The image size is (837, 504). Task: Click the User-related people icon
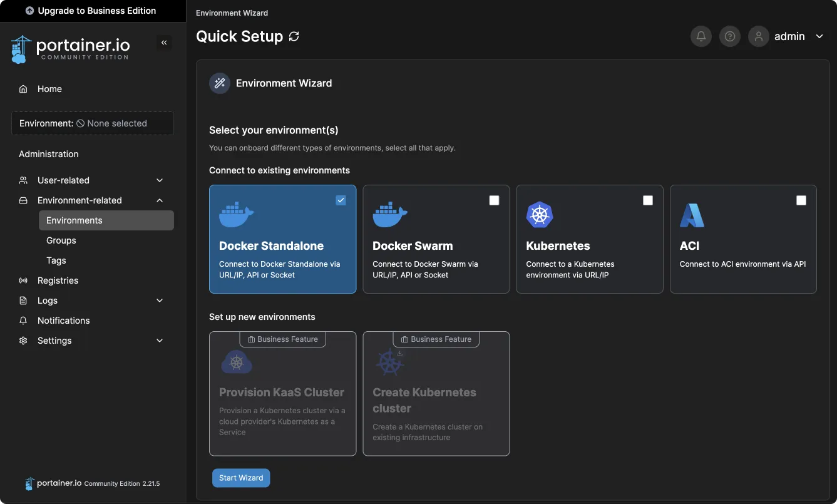pyautogui.click(x=23, y=180)
